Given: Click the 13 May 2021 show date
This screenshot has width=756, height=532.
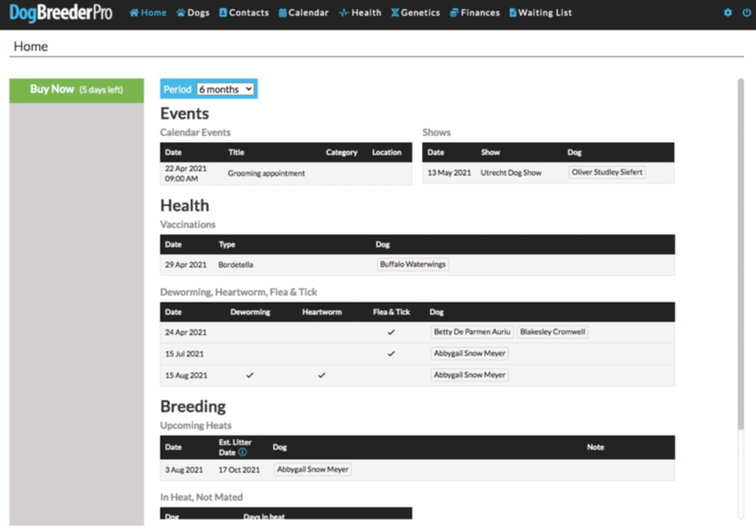Looking at the screenshot, I should point(449,172).
